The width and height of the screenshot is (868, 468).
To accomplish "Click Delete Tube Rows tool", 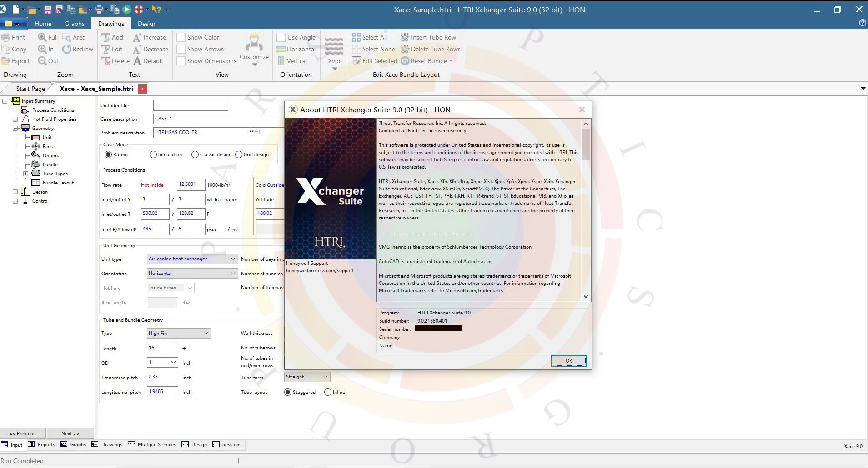I will pos(431,49).
